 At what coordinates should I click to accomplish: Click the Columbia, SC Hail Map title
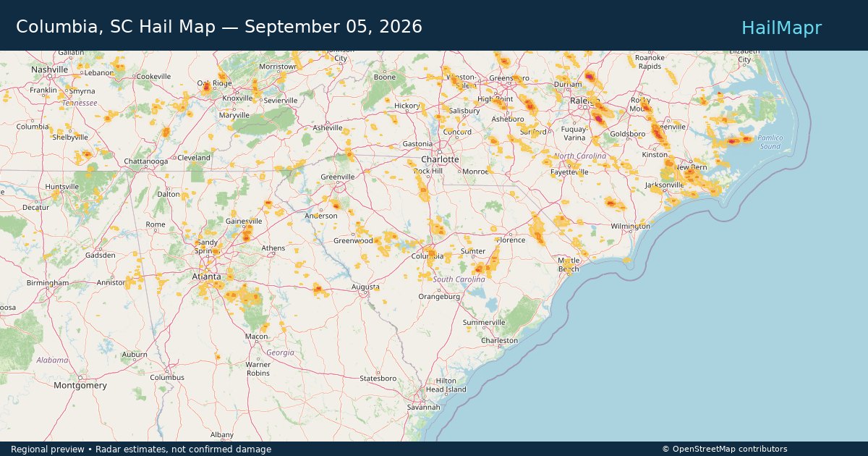(x=219, y=27)
